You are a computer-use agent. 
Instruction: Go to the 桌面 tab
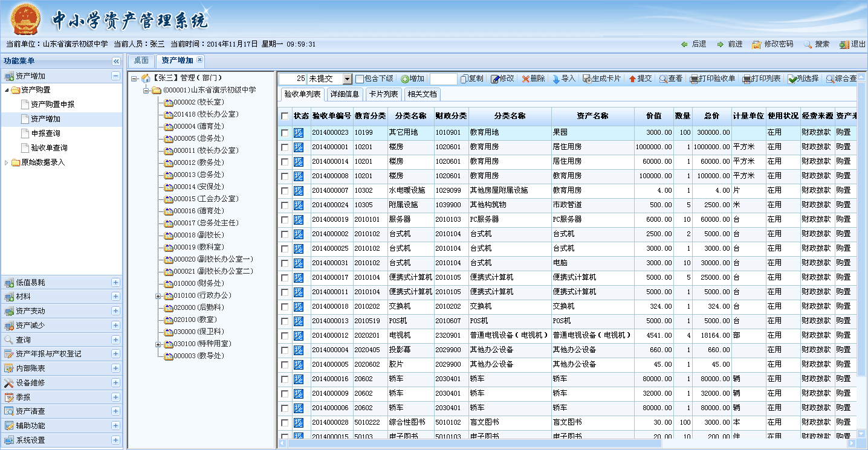(141, 61)
